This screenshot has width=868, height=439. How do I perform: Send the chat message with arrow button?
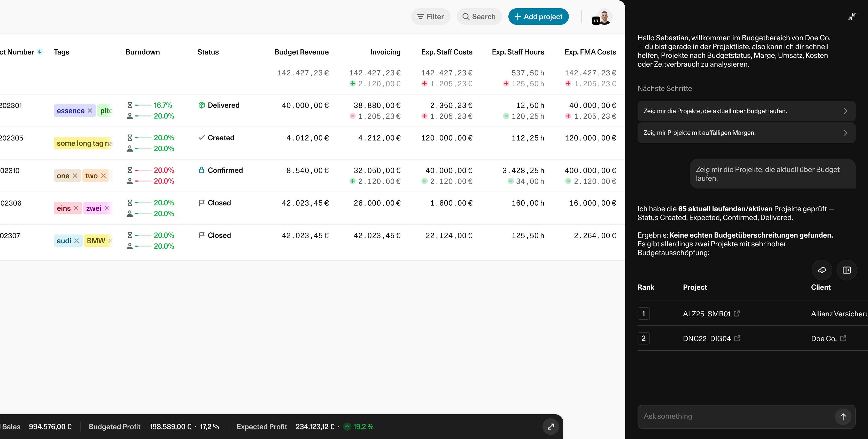(x=843, y=417)
